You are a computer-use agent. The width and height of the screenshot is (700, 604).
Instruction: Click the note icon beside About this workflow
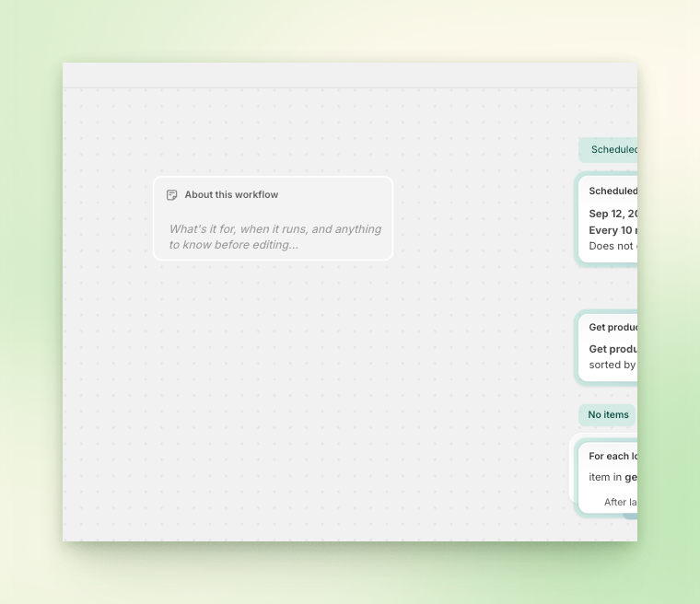172,195
